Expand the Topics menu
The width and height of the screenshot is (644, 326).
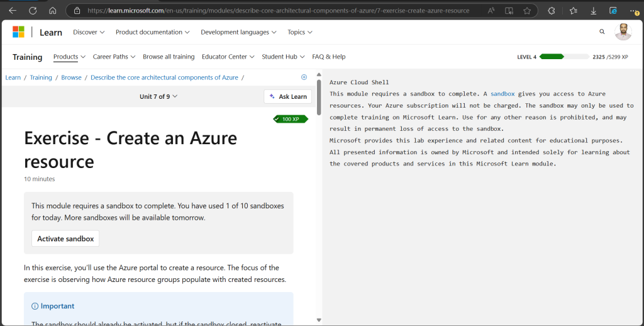(300, 32)
